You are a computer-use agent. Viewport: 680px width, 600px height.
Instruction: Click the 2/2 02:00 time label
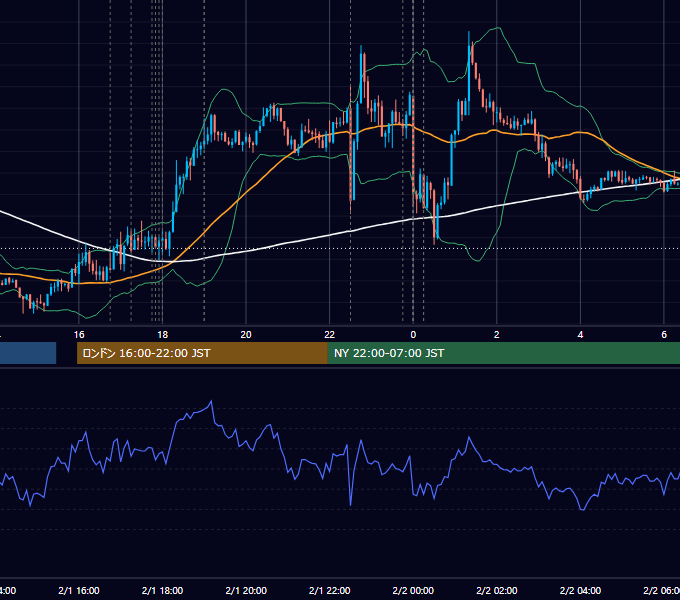[x=497, y=590]
